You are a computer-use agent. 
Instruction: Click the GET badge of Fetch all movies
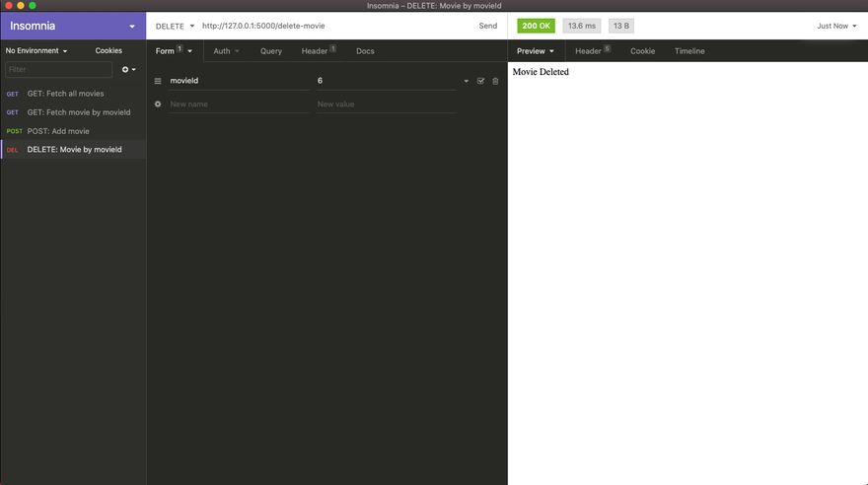(x=12, y=94)
